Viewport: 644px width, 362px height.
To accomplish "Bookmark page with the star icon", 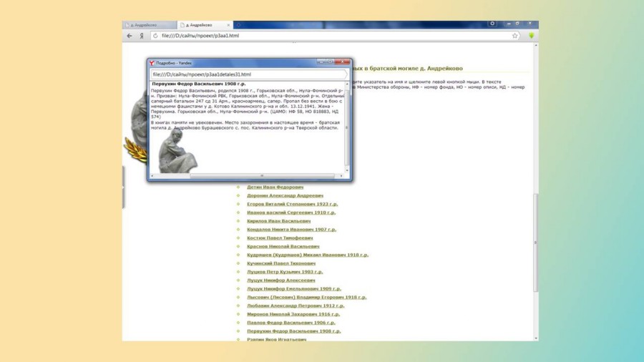I will [x=516, y=35].
